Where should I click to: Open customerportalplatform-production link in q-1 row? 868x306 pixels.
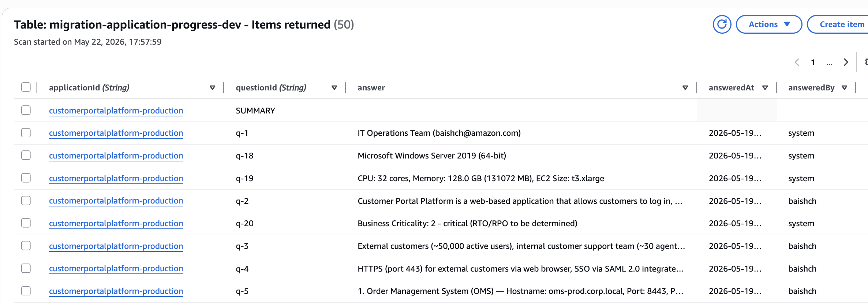click(x=116, y=133)
